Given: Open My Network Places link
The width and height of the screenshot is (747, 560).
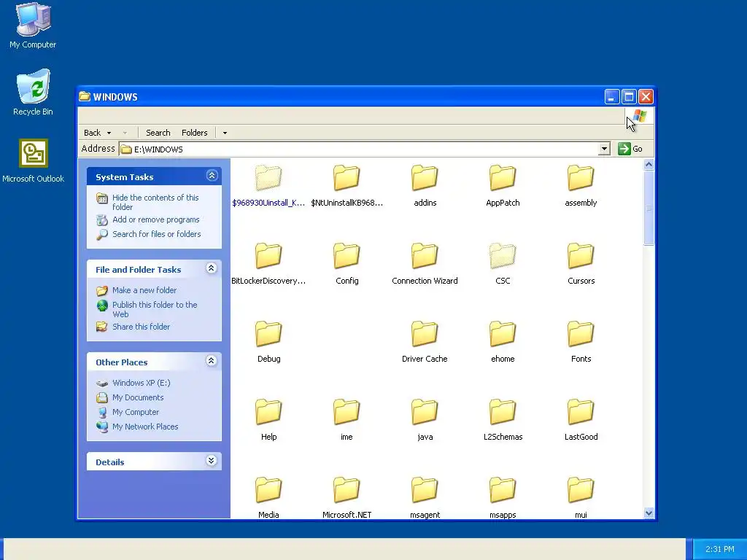Looking at the screenshot, I should tap(145, 427).
